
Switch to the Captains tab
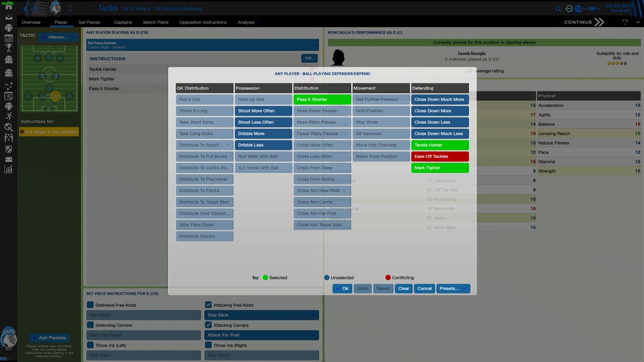[x=123, y=22]
